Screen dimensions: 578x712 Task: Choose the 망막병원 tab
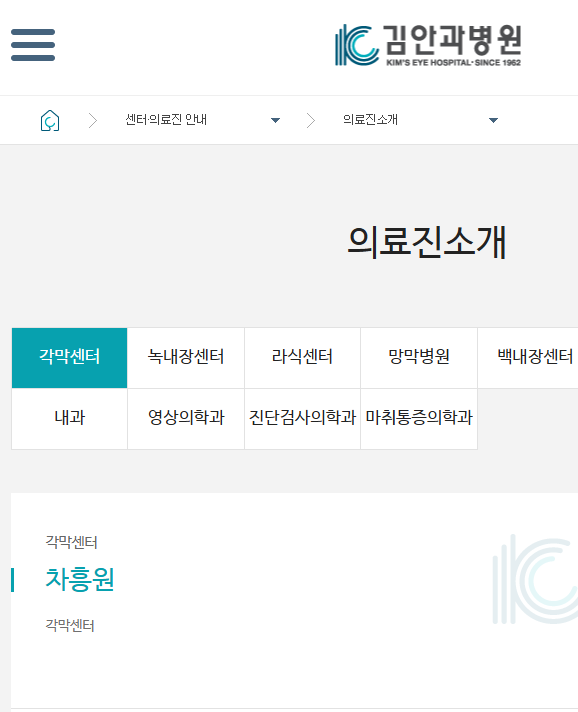419,358
